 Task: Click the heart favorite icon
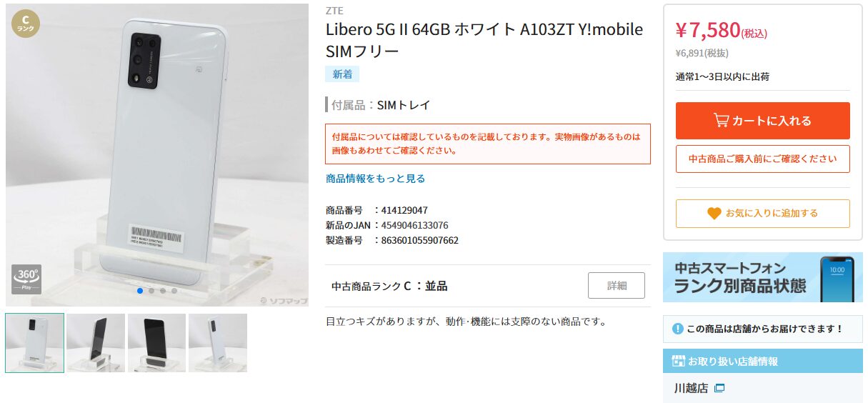click(x=714, y=213)
